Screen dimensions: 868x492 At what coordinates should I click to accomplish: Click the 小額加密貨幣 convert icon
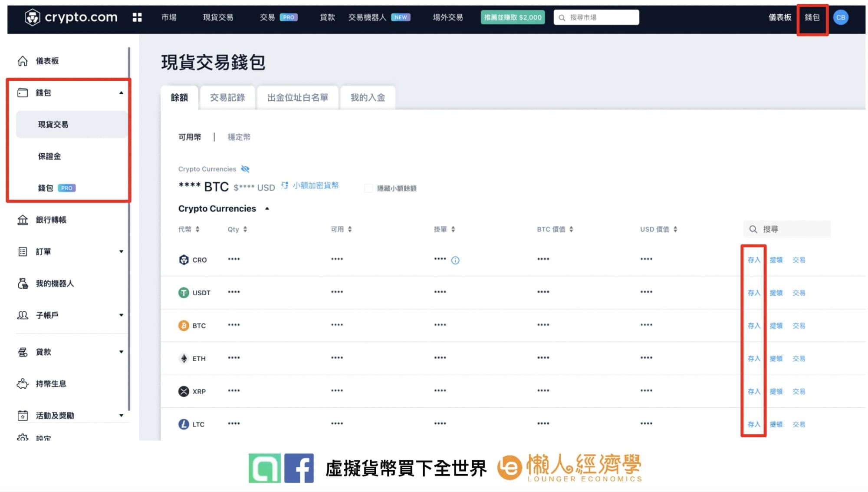click(x=285, y=185)
